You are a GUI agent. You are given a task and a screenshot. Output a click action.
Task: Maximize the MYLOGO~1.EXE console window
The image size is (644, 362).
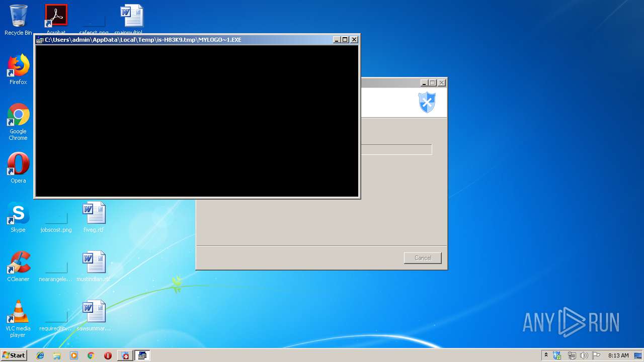tap(345, 40)
